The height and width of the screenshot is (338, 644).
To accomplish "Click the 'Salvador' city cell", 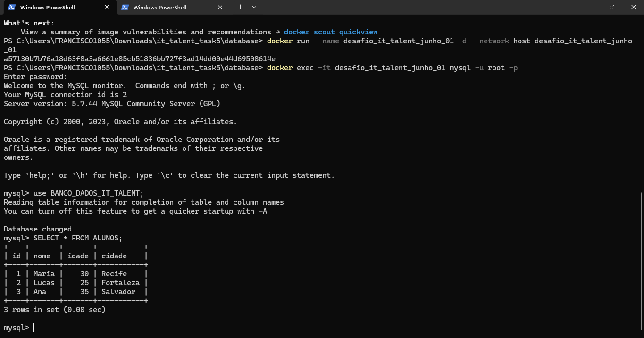I will (x=118, y=292).
